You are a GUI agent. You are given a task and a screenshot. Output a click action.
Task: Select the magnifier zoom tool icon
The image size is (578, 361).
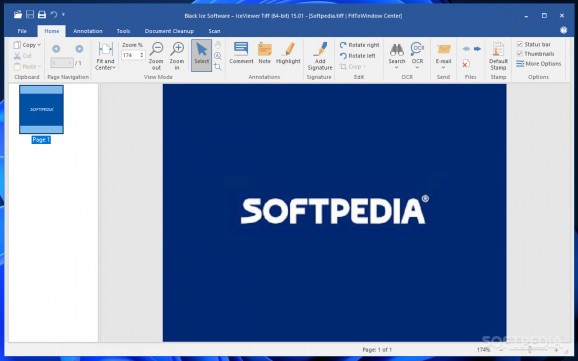(x=218, y=56)
